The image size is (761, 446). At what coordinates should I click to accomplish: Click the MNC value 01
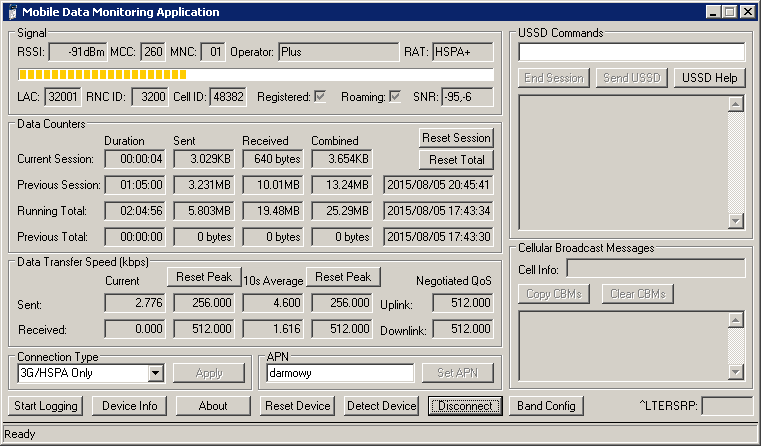click(213, 52)
